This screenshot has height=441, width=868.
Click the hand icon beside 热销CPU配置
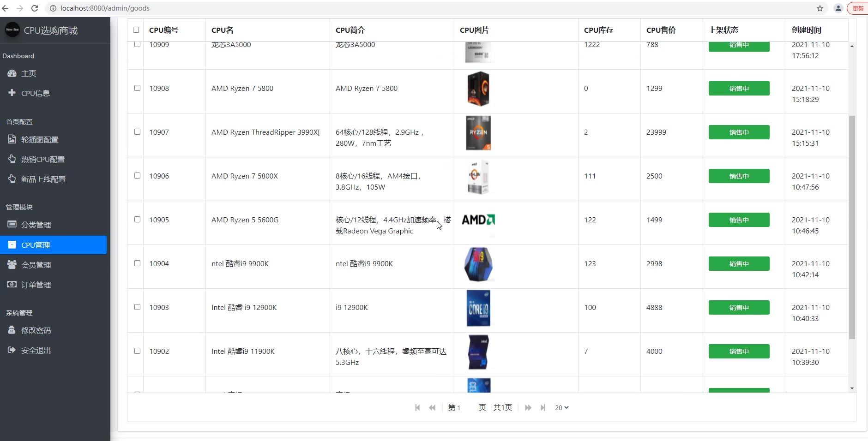[x=12, y=159]
